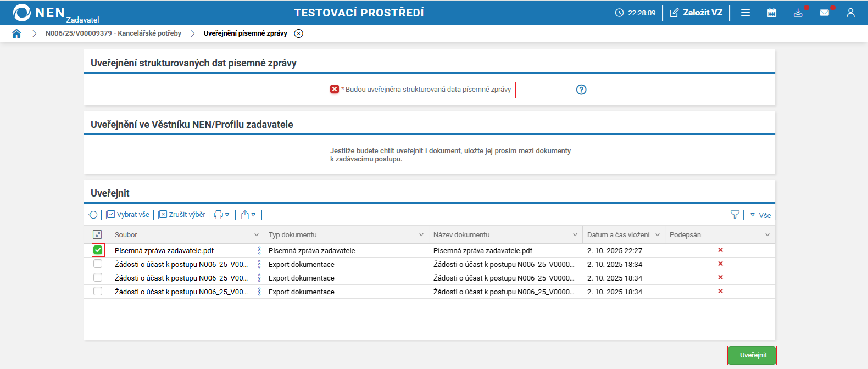Viewport: 868px width, 369px height.
Task: Open the user profile icon
Action: [x=850, y=13]
